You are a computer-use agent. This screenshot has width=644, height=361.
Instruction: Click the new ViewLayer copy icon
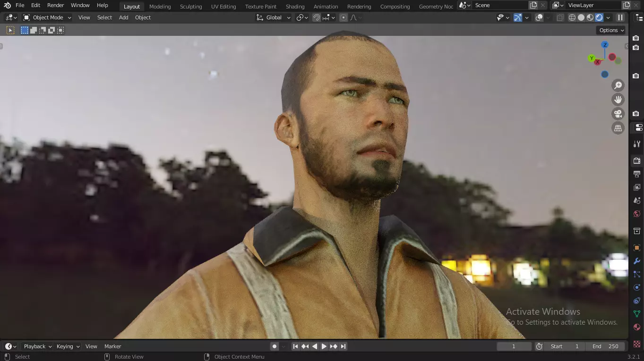(x=627, y=5)
